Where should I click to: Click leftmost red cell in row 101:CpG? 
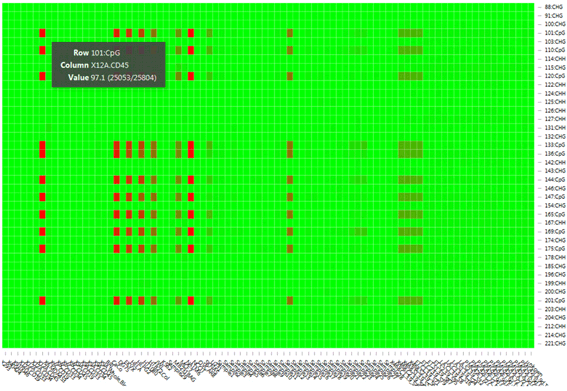(42, 33)
